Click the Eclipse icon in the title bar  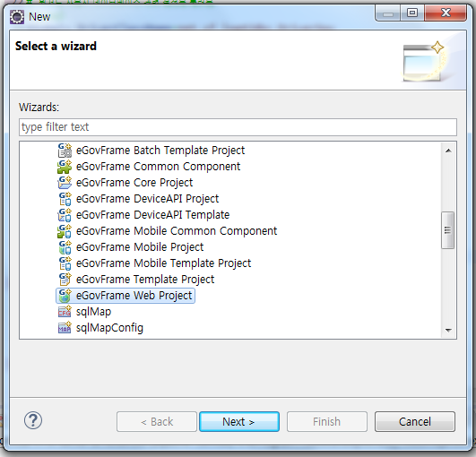(17, 17)
